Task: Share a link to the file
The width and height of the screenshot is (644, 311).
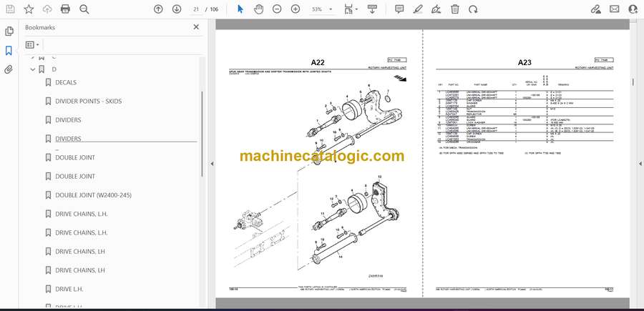Action: click(595, 9)
